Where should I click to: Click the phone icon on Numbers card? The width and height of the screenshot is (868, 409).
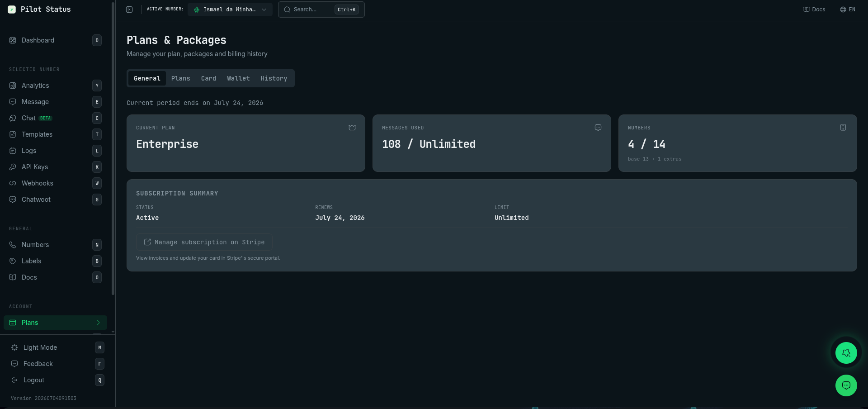point(843,128)
